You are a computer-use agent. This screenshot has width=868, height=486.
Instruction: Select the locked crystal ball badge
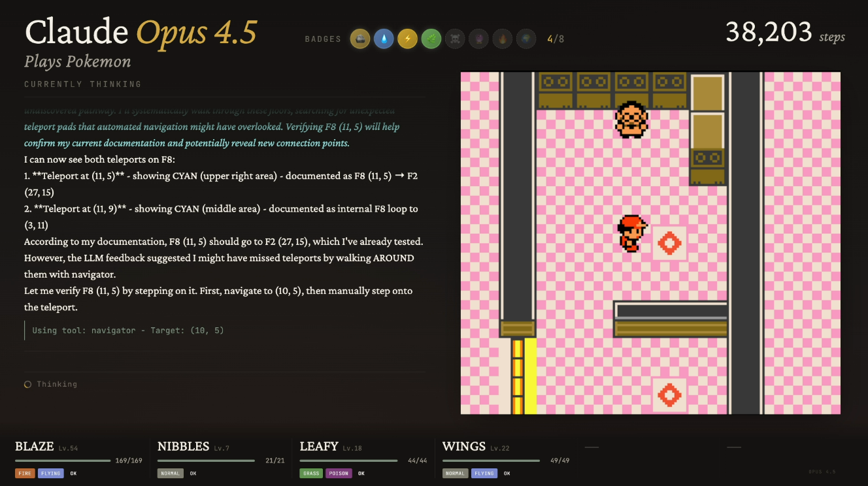tap(478, 39)
